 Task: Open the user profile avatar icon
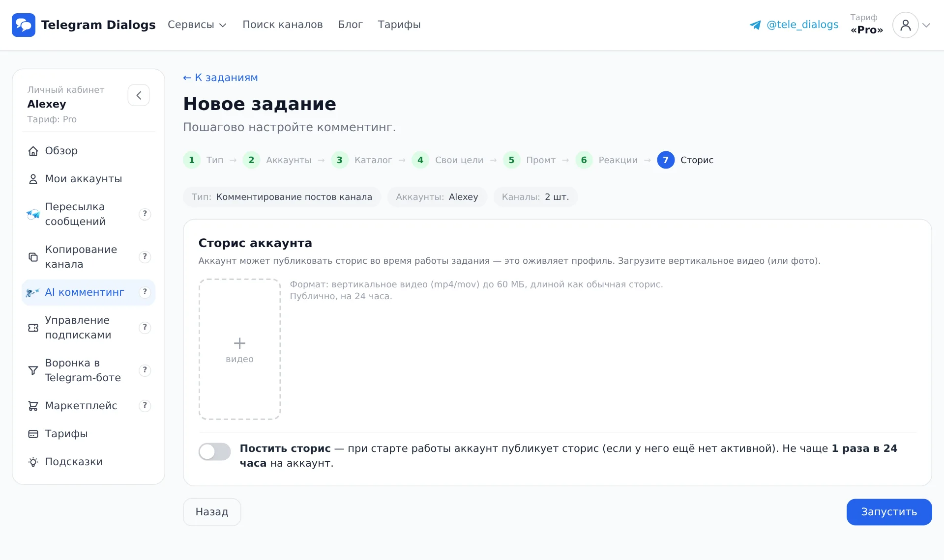(906, 25)
